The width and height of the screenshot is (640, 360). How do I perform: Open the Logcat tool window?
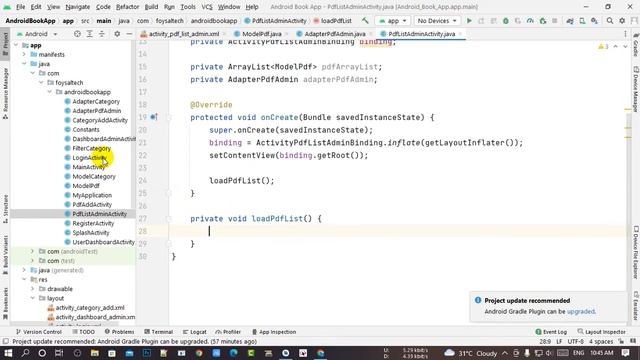click(195, 332)
